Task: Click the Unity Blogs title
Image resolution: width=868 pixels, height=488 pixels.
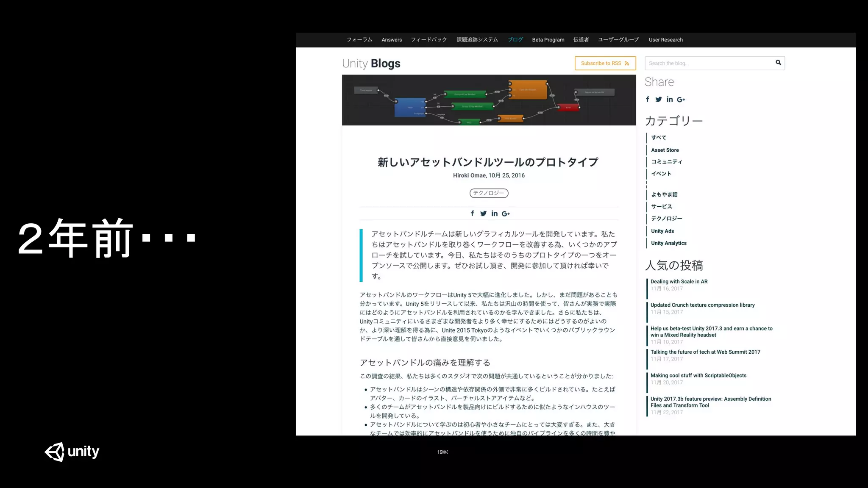Action: pos(371,64)
